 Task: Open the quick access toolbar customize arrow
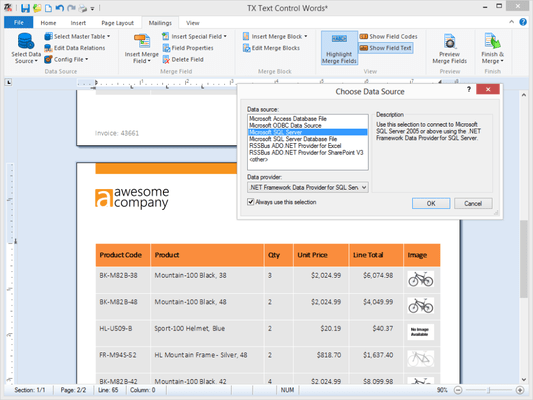[x=92, y=9]
